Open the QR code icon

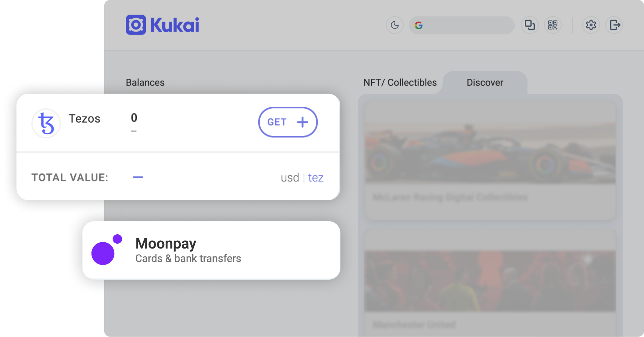click(553, 25)
